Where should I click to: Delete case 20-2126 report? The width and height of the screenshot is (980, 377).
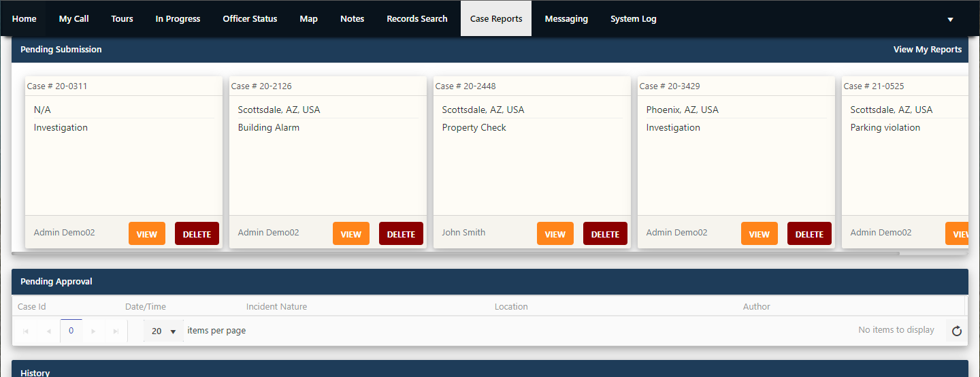(401, 233)
